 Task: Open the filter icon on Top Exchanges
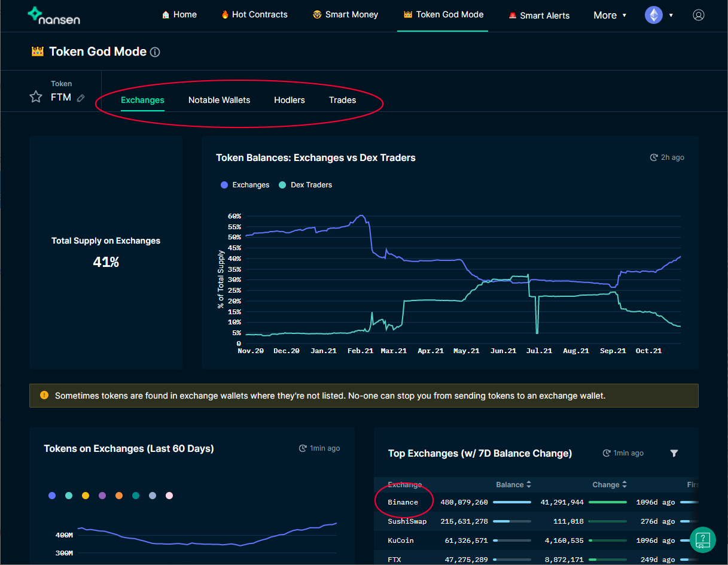pyautogui.click(x=674, y=454)
